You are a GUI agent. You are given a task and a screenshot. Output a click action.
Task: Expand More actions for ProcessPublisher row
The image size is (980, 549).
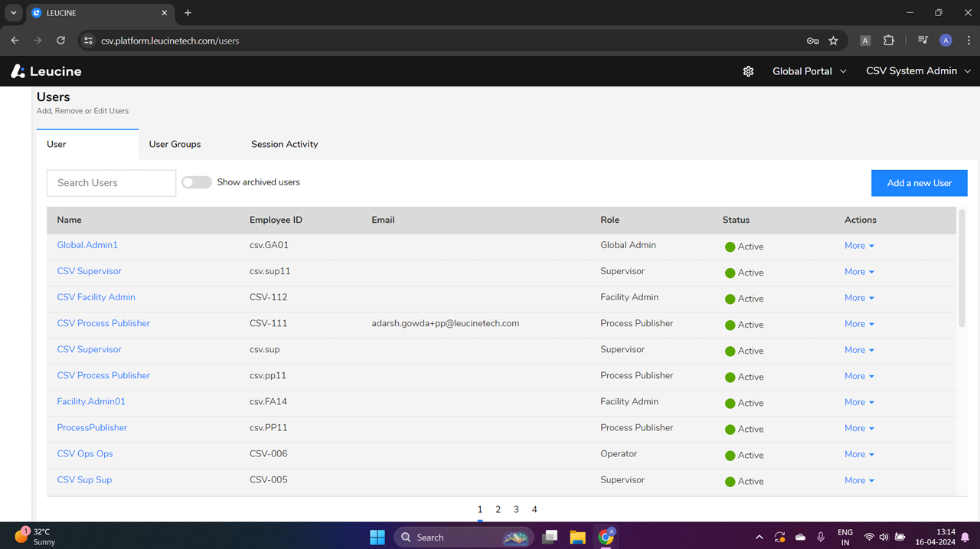click(859, 428)
